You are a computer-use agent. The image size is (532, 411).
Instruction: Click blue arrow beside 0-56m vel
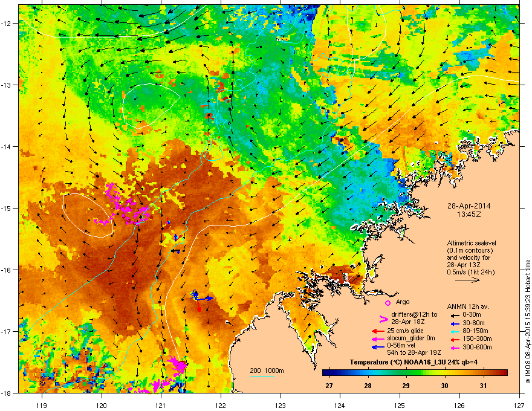point(378,346)
